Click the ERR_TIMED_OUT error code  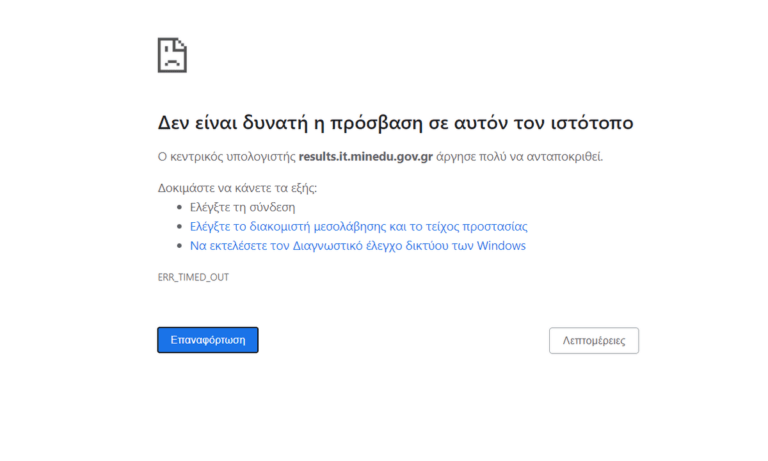tap(193, 277)
